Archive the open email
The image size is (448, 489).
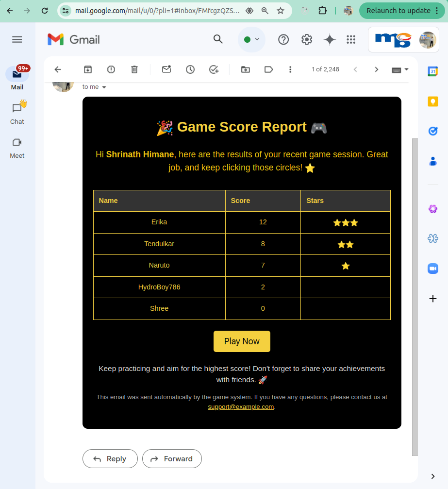pyautogui.click(x=87, y=69)
